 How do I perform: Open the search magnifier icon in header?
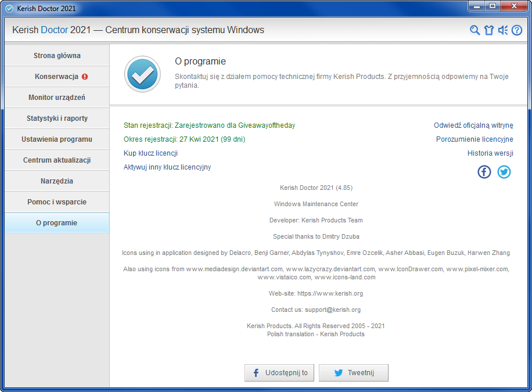475,30
